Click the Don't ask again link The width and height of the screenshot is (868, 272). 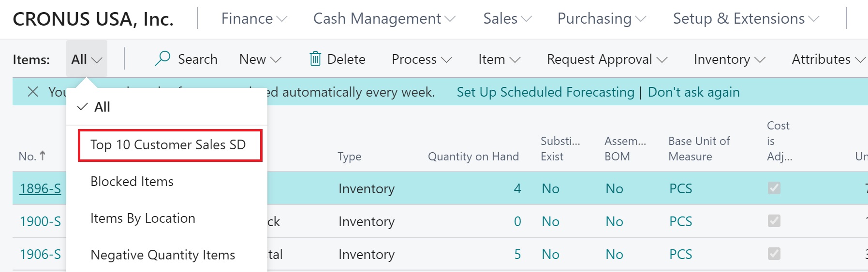point(693,92)
